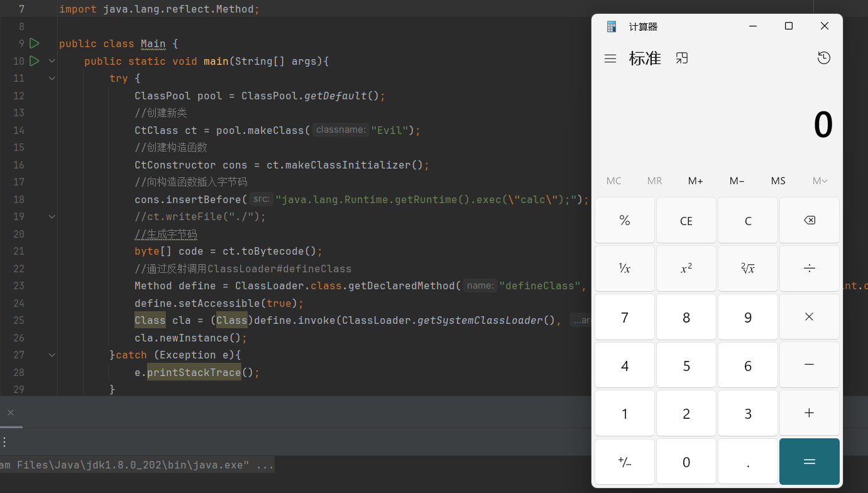Open calculator memory list dropdown M
This screenshot has height=493, width=868.
[820, 180]
